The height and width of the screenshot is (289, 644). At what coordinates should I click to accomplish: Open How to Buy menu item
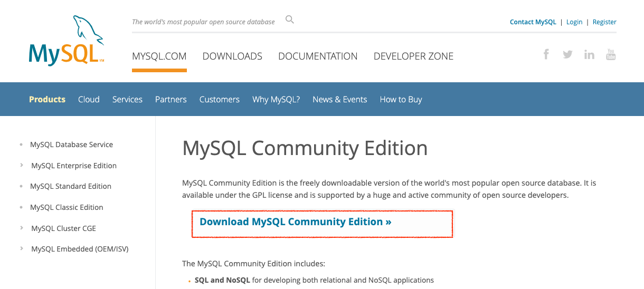[401, 99]
